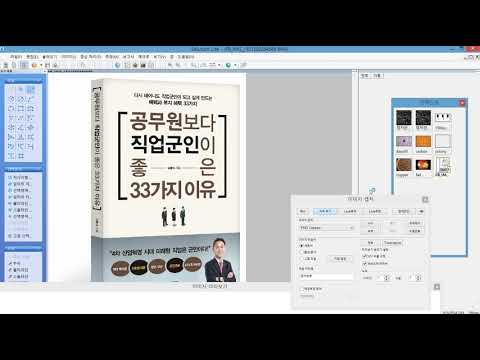The height and width of the screenshot is (360, 480).
Task: Select the highlighted tab in the dialog
Action: click(x=325, y=211)
